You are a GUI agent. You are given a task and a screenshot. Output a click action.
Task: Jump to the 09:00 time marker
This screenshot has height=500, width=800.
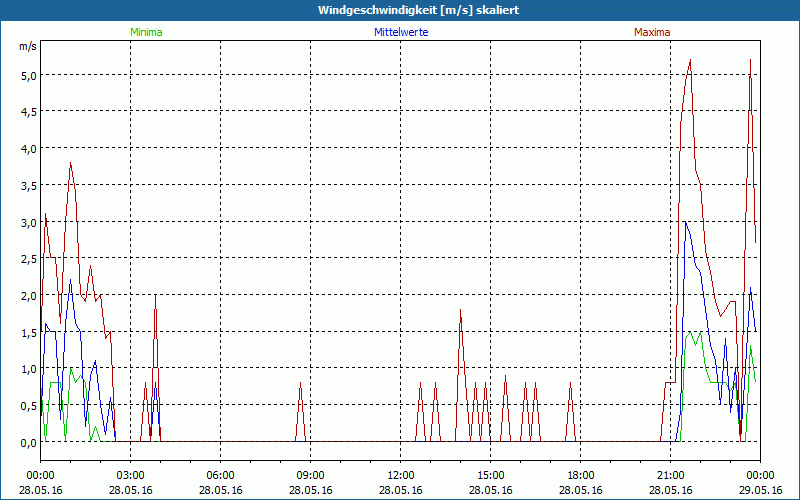(x=310, y=475)
